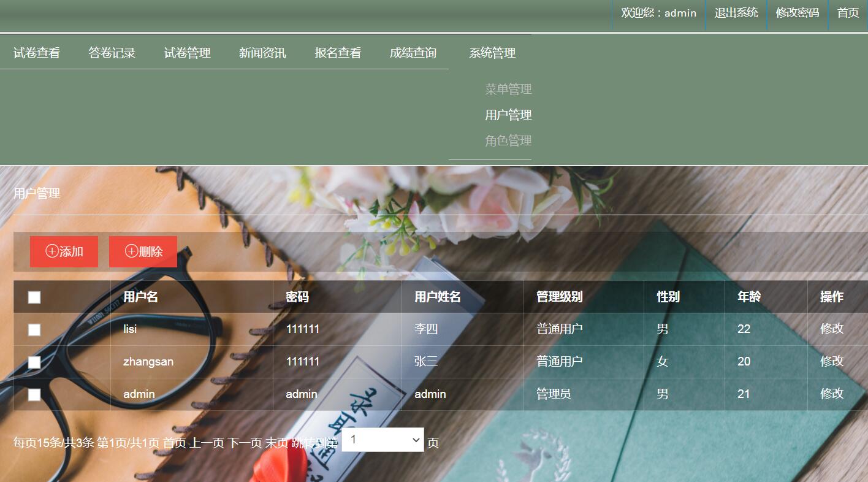Click pagination 下一页 link

pos(245,443)
